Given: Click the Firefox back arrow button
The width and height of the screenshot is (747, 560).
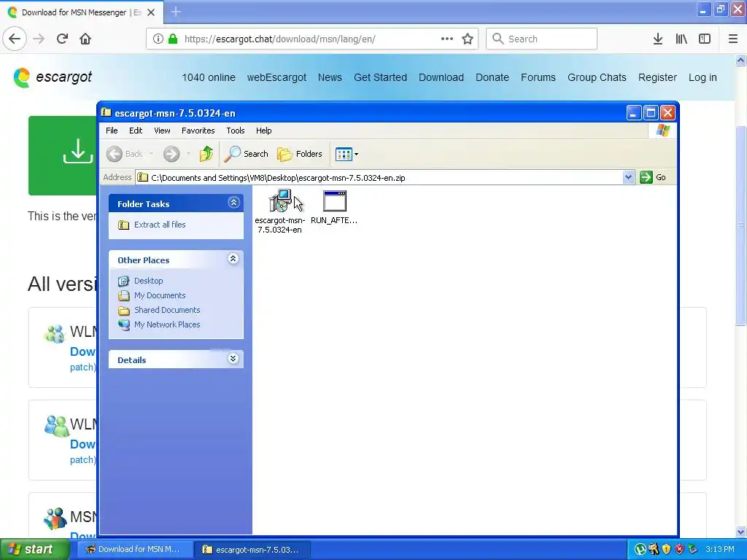Looking at the screenshot, I should (x=15, y=39).
